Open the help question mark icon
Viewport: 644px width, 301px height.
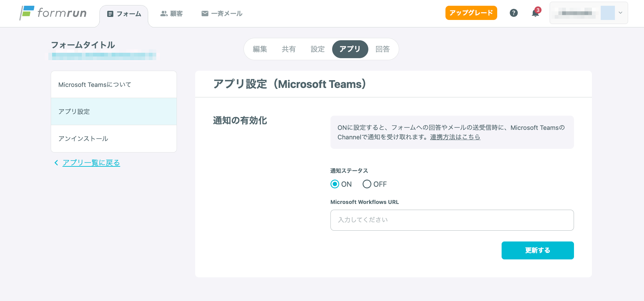coord(513,13)
